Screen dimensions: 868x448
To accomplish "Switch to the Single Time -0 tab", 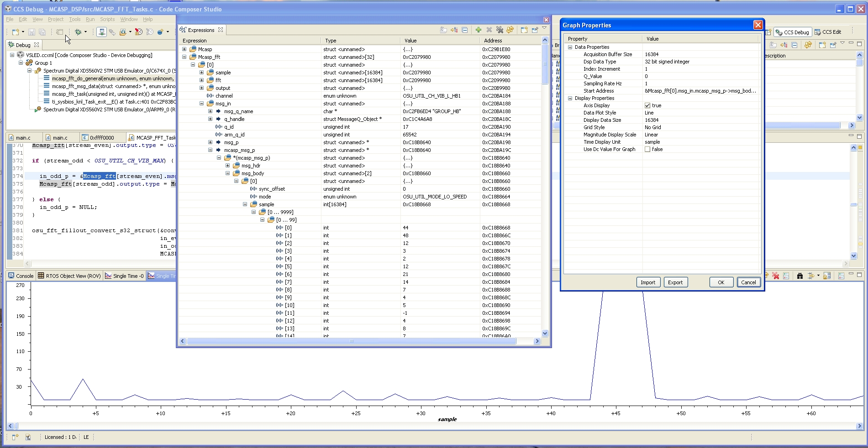I will click(x=124, y=276).
